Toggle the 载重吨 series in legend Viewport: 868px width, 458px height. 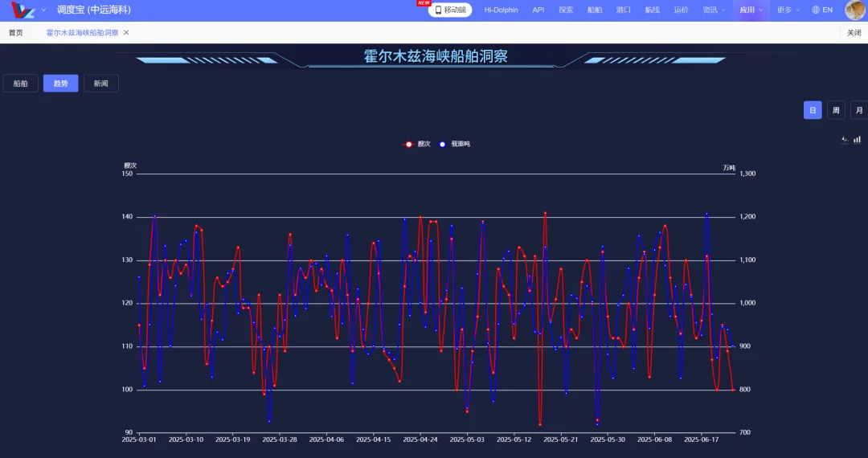(454, 144)
